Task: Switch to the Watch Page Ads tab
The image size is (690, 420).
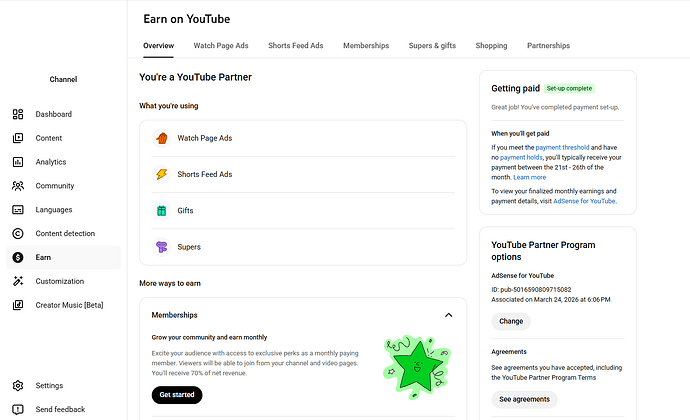Action: (221, 46)
